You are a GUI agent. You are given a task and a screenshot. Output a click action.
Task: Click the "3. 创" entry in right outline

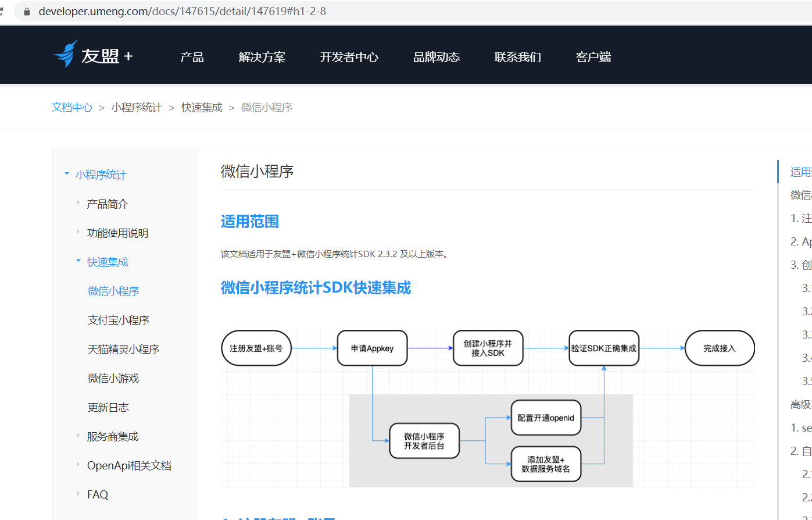[801, 265]
